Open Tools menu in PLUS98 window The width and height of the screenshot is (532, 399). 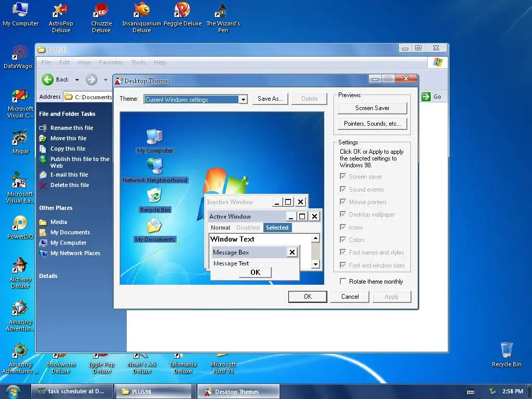tap(138, 62)
